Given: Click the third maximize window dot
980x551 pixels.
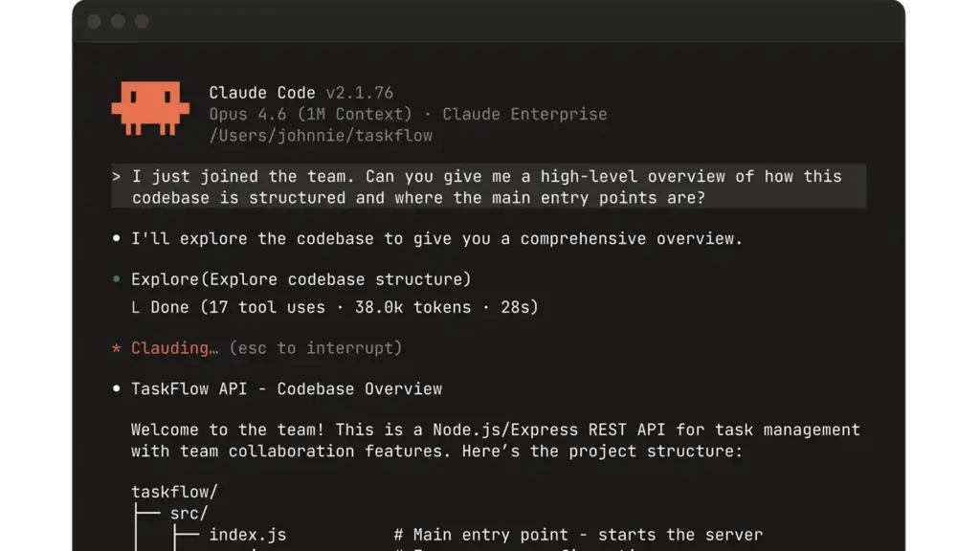Looking at the screenshot, I should pyautogui.click(x=142, y=21).
